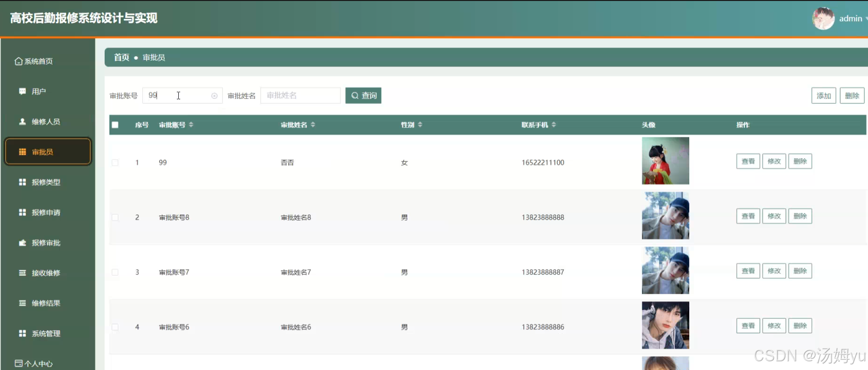The width and height of the screenshot is (868, 370).
Task: Clear the 审批账号 search field icon
Action: coord(214,96)
